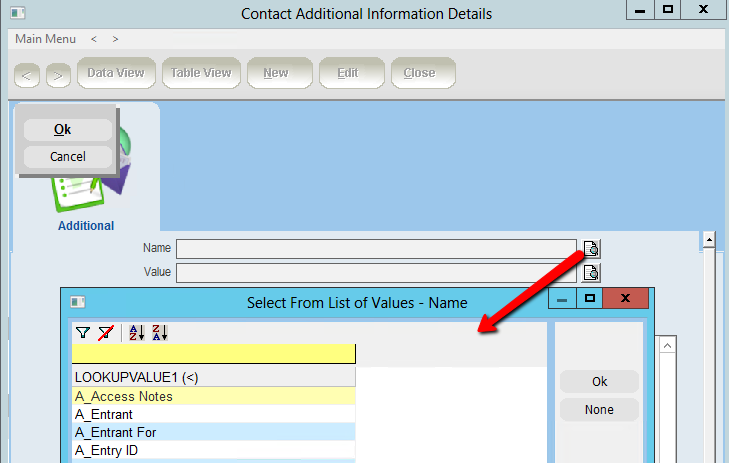This screenshot has width=729, height=463.
Task: Sort list ascending A to Z
Action: point(138,333)
